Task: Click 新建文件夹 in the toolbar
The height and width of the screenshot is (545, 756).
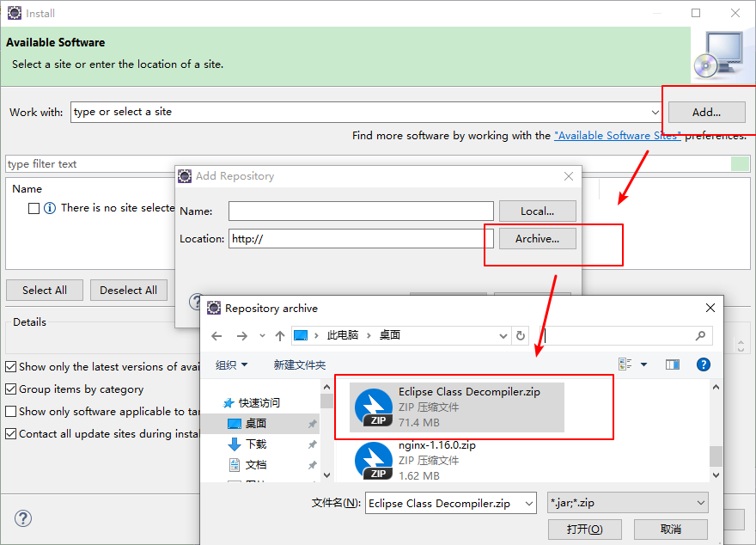Action: coord(300,365)
